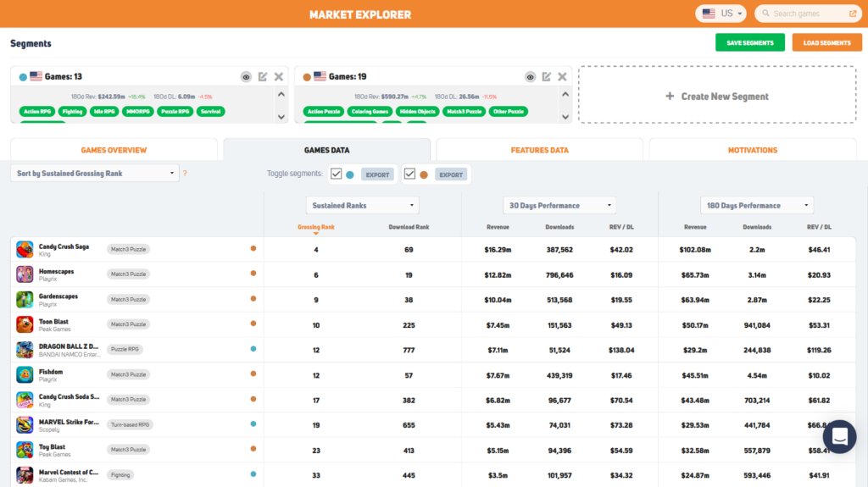
Task: Click blue segment dot in Dragon Ball Z row
Action: point(253,349)
